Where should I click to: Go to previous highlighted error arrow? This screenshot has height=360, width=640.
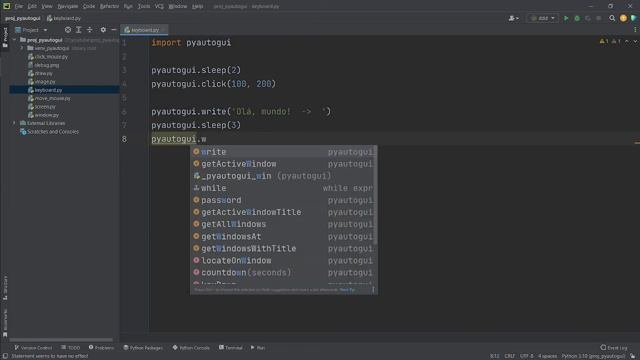coord(627,41)
